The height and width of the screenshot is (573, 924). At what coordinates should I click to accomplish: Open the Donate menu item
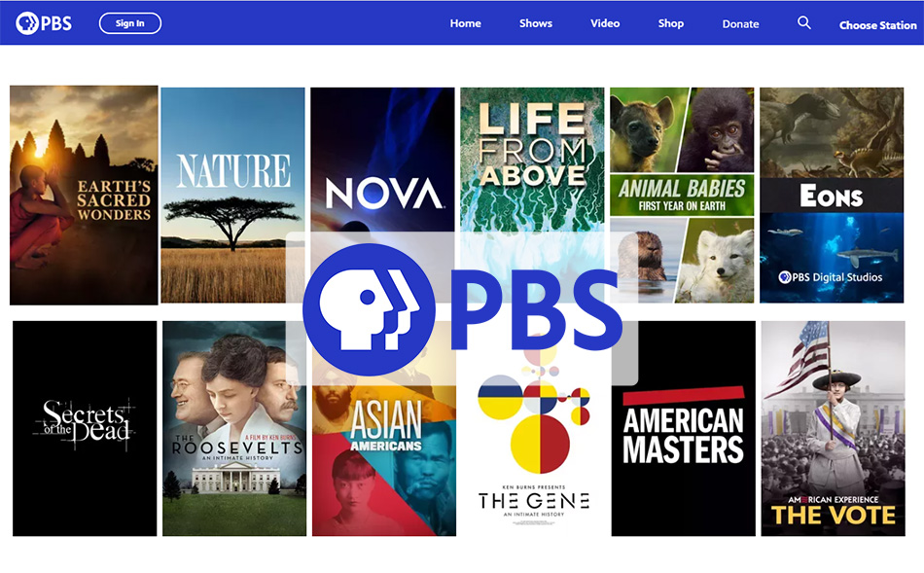coord(740,24)
